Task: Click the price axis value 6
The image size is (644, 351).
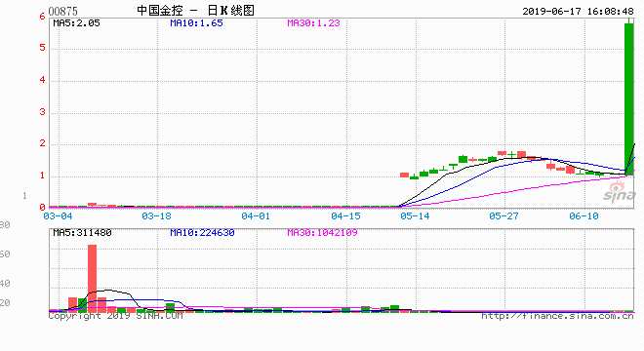Action: click(x=42, y=17)
